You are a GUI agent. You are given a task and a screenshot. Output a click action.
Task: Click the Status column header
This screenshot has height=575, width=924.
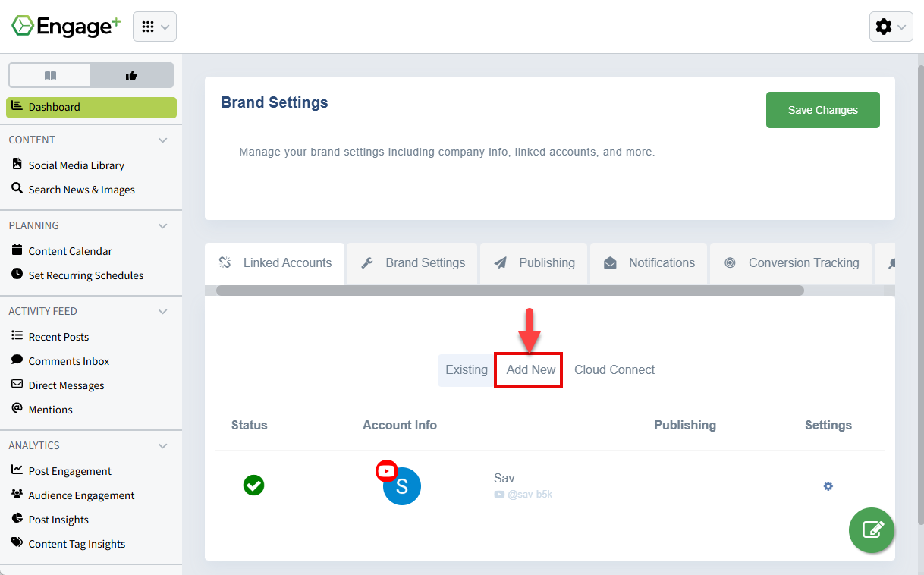[x=250, y=426]
